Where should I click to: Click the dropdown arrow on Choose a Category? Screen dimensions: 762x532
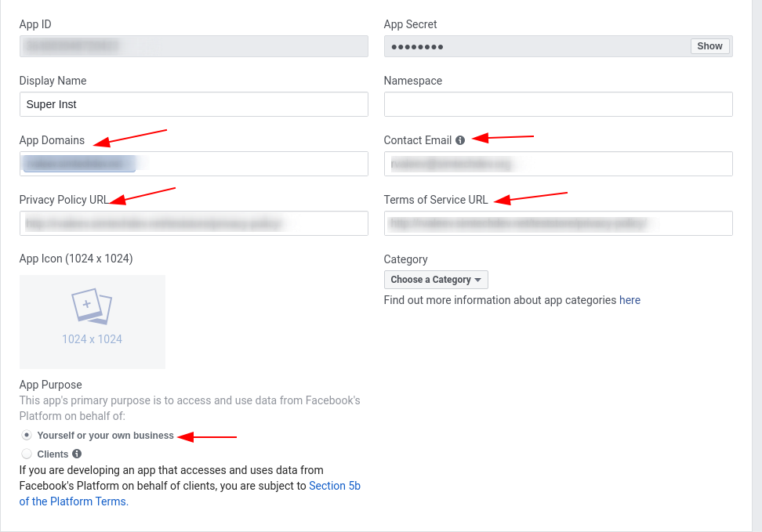[x=477, y=280]
